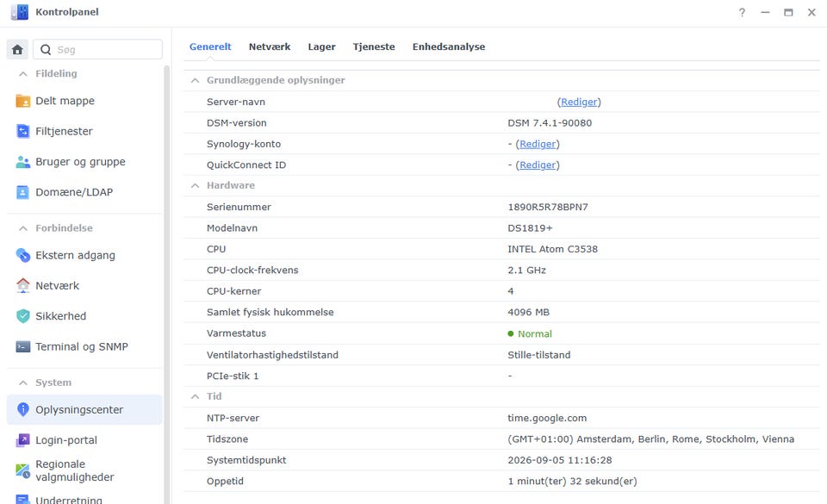Screen dimensions: 827x504
Task: Select serial number 1890R5R78BPN7
Action: pyautogui.click(x=548, y=207)
